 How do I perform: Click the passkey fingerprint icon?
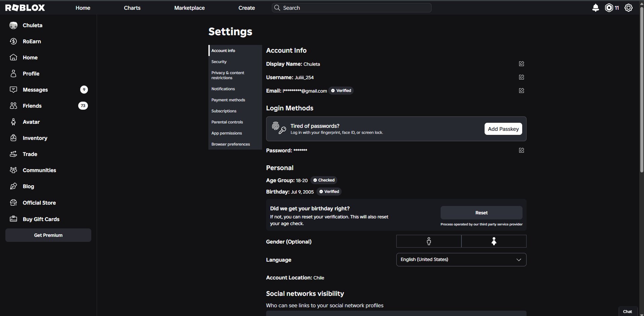click(x=279, y=128)
